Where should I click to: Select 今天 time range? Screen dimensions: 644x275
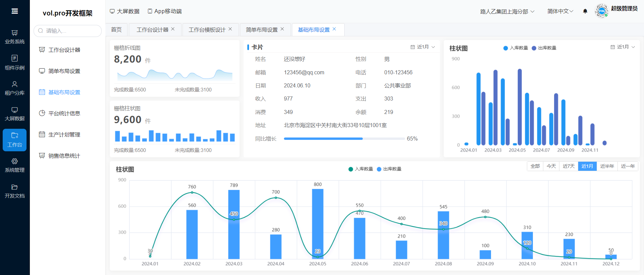click(x=551, y=166)
